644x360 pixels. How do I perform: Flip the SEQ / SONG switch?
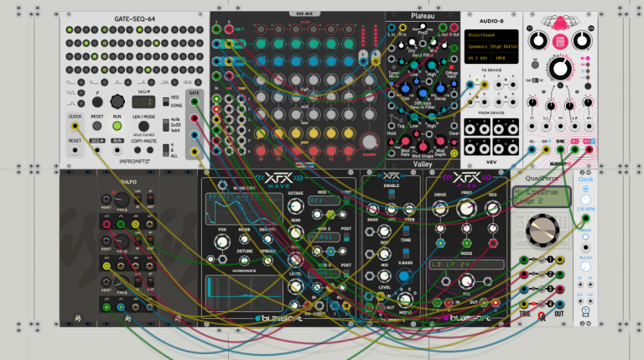click(165, 101)
